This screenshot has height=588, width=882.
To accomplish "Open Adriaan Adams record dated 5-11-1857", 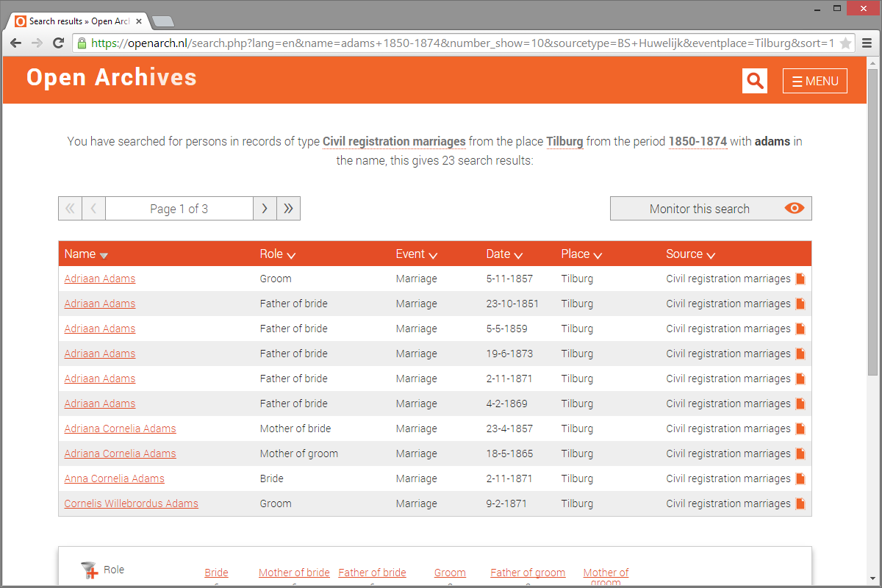I will point(100,279).
